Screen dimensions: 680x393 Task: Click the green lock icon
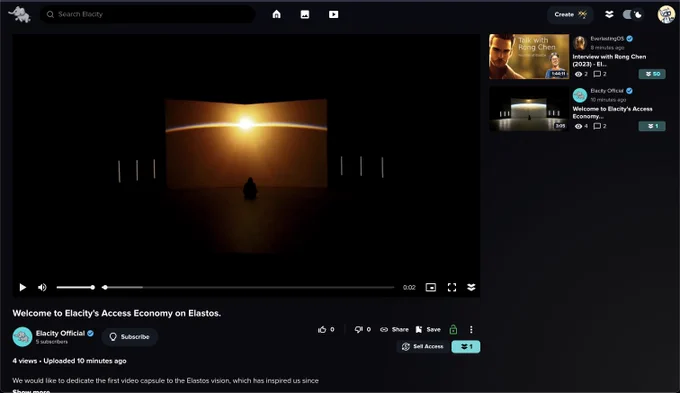(x=453, y=330)
